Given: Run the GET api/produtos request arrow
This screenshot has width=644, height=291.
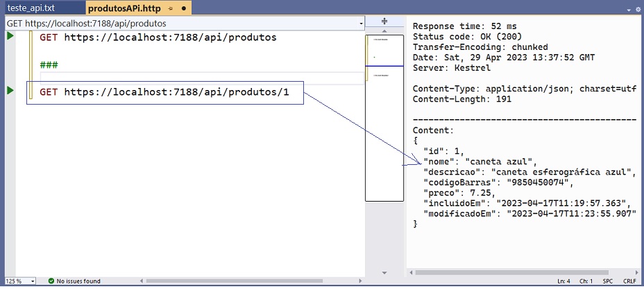Looking at the screenshot, I should click(x=10, y=36).
